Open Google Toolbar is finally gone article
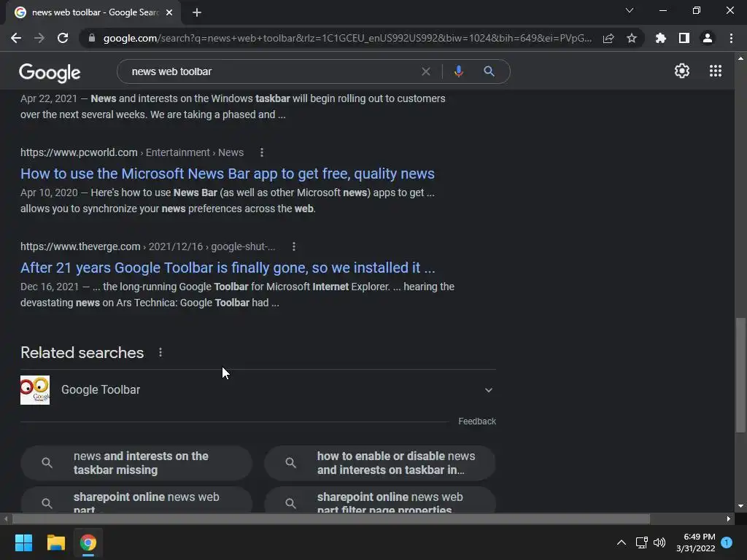Viewport: 747px width, 560px height. pyautogui.click(x=228, y=268)
